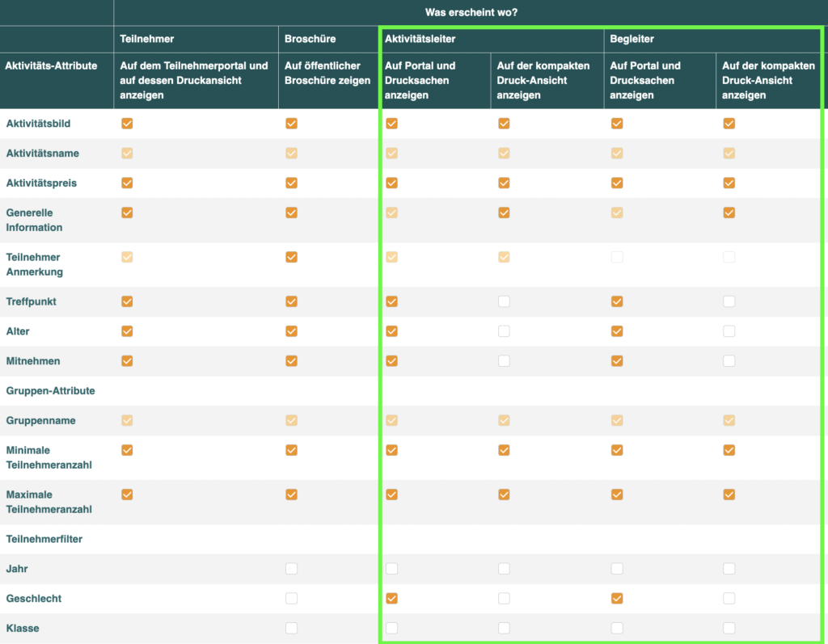Screen dimensions: 828x644
Task: Check Klasse for Aktivitätsleiter Portal und Drucksachen
Action: point(392,628)
